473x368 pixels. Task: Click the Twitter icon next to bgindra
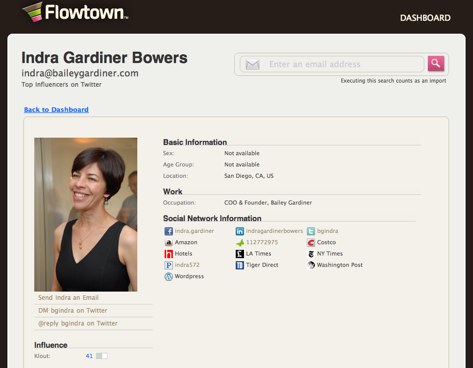point(311,231)
